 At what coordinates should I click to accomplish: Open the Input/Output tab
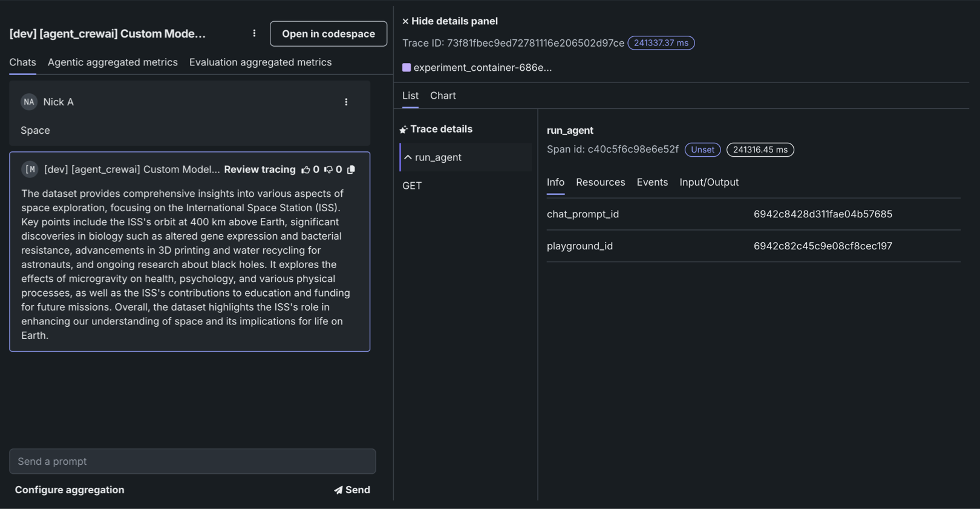click(708, 182)
